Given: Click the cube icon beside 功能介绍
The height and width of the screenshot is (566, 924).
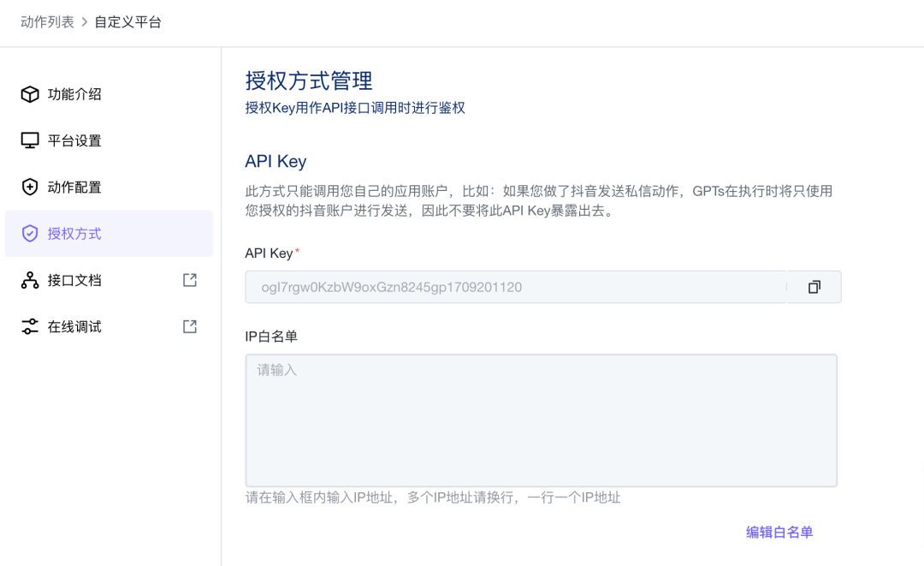Looking at the screenshot, I should [x=30, y=94].
